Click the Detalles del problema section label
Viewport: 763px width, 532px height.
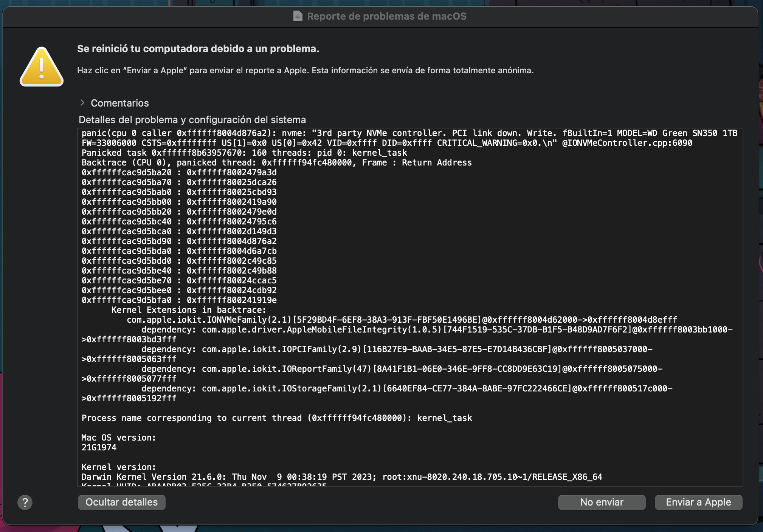click(192, 120)
